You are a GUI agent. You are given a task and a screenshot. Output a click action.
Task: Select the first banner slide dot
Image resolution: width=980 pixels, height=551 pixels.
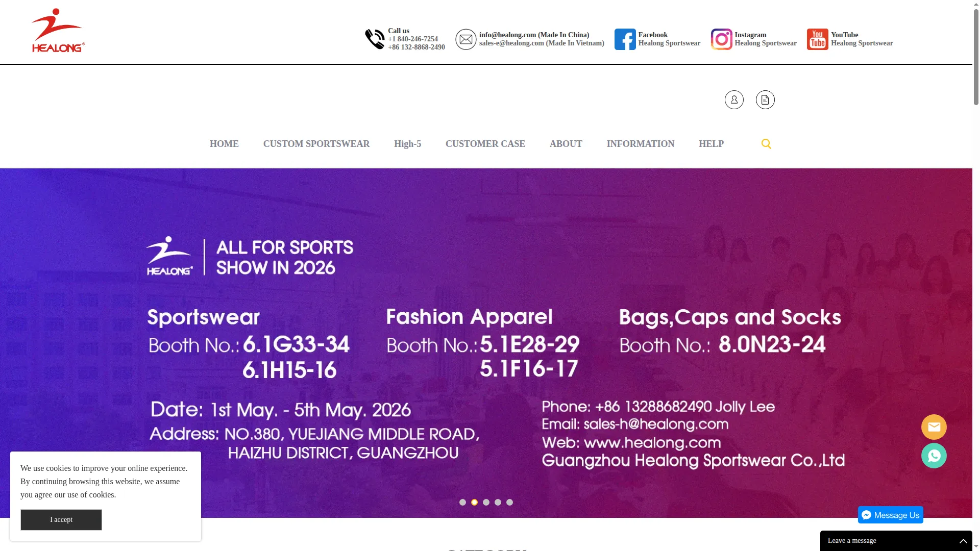462,503
